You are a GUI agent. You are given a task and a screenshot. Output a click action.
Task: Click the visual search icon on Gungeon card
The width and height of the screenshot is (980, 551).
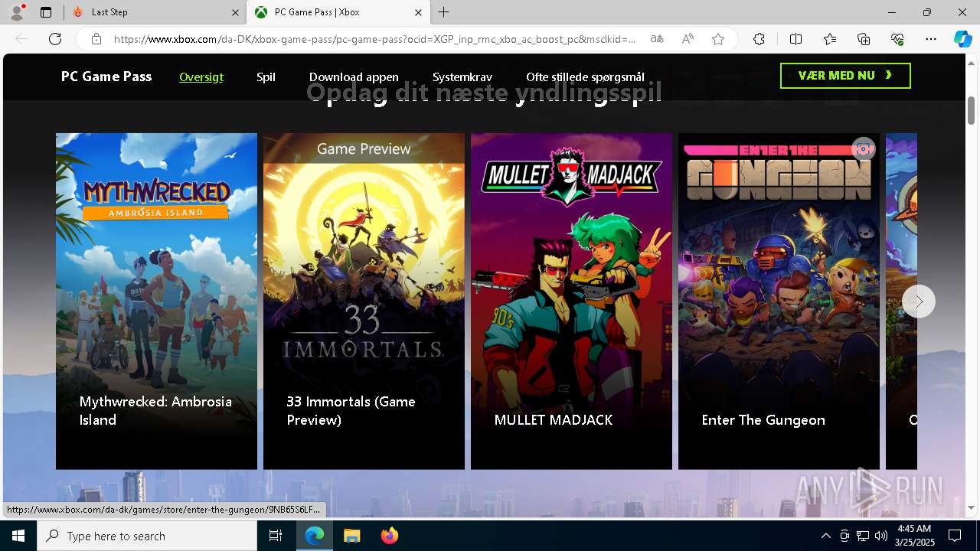coord(863,149)
